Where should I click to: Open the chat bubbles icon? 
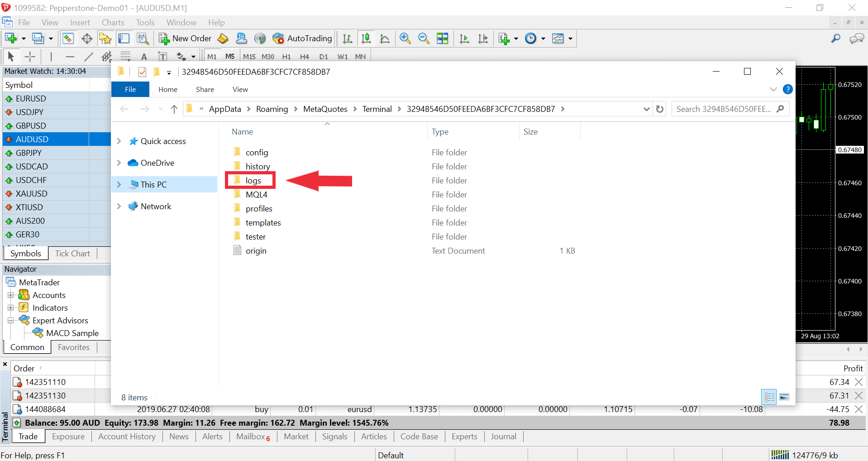857,38
